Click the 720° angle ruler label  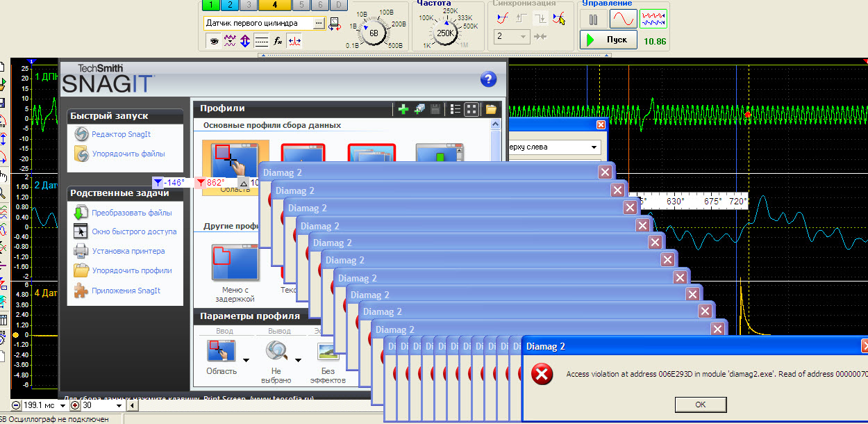(x=737, y=201)
